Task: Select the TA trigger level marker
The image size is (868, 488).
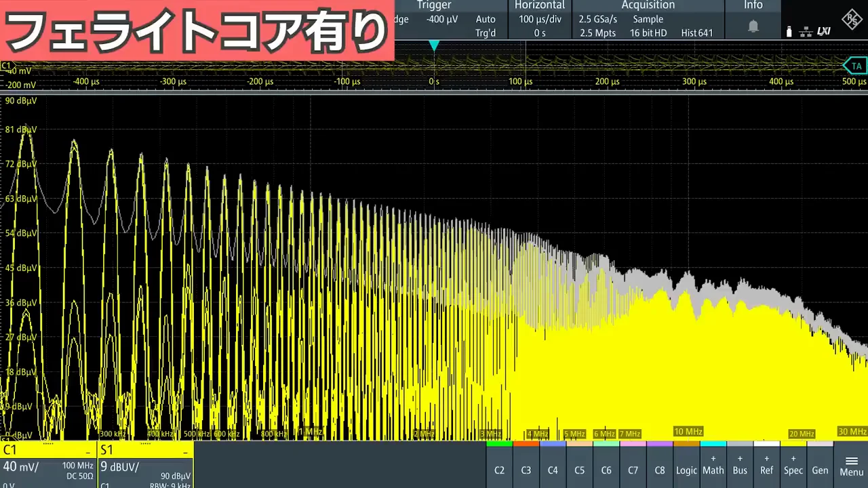Action: click(x=855, y=66)
